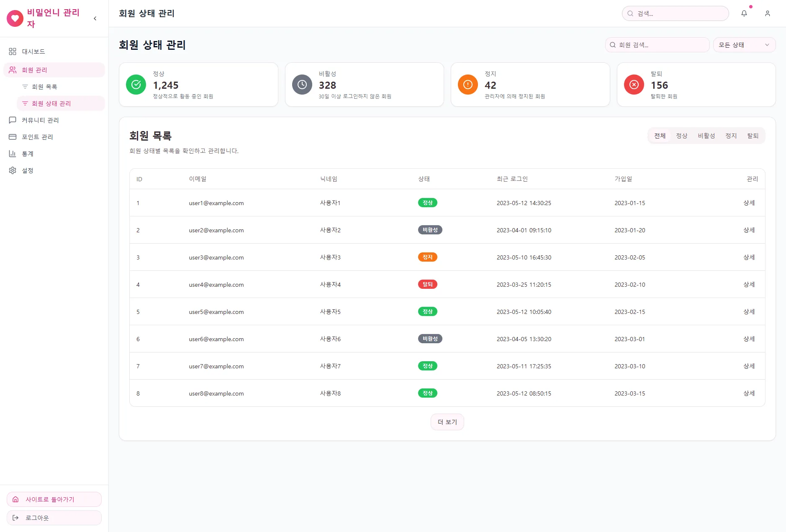
Task: Click the 더 보기 button
Action: click(x=447, y=422)
